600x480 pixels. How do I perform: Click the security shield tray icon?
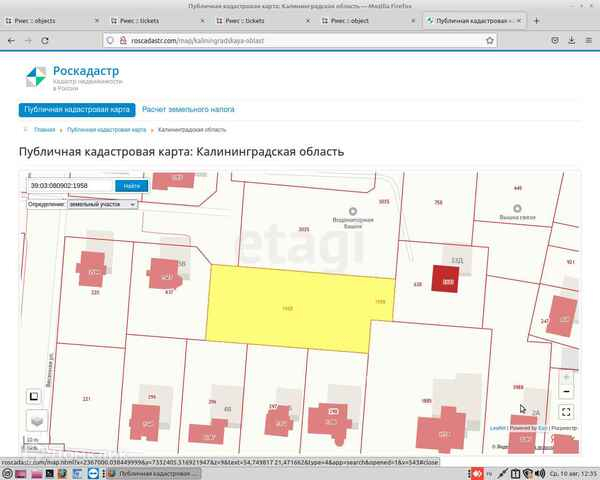pyautogui.click(x=528, y=474)
